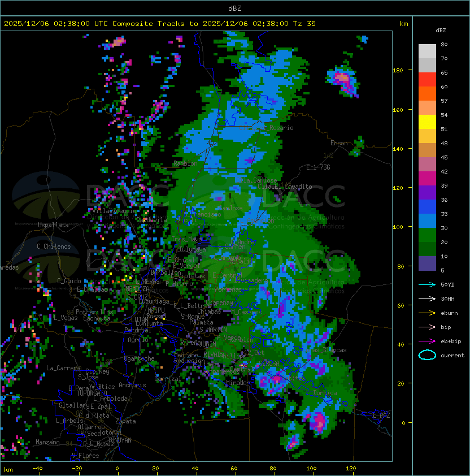The width and height of the screenshot is (470, 476).
Task: Click the '30HM' legend label
Action: [x=447, y=299]
